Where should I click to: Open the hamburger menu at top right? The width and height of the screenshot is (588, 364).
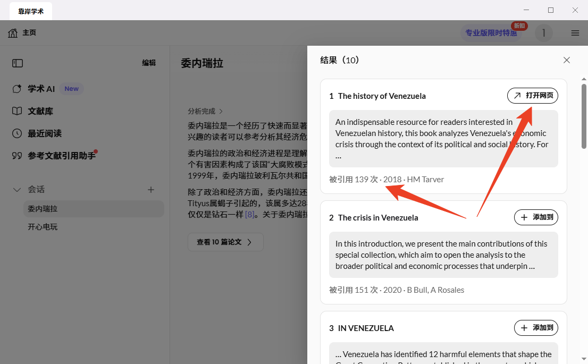(x=575, y=33)
